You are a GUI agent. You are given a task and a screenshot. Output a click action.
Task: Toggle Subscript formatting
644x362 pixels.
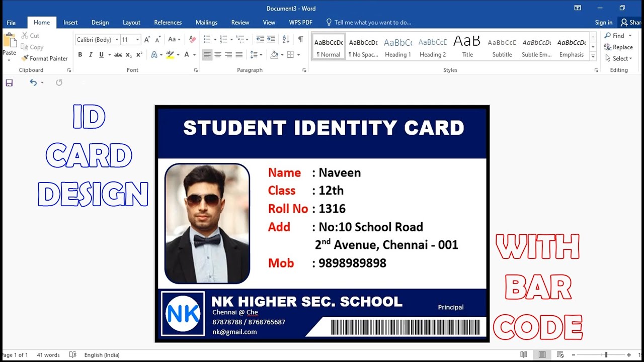coord(129,55)
